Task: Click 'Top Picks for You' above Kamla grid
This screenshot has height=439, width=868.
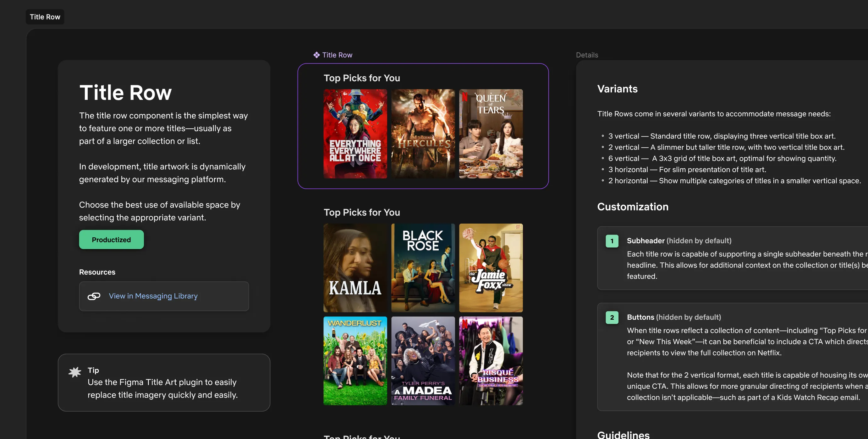Action: pos(361,212)
